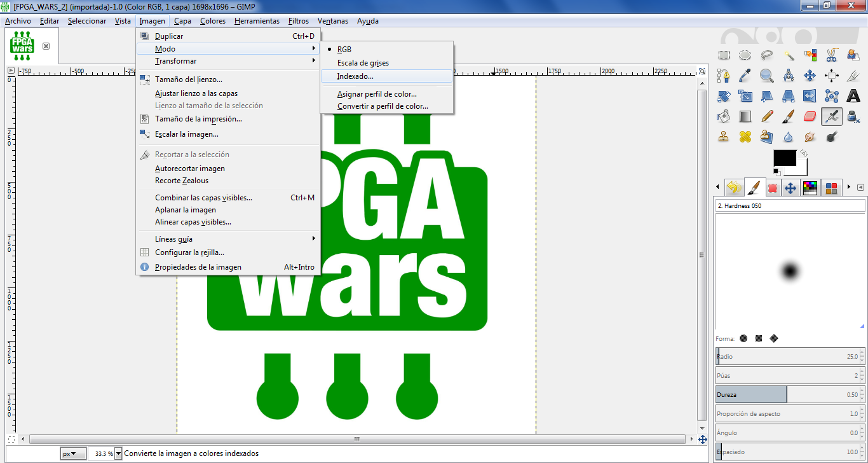
Task: Select the Blend gradient tool
Action: [x=745, y=116]
